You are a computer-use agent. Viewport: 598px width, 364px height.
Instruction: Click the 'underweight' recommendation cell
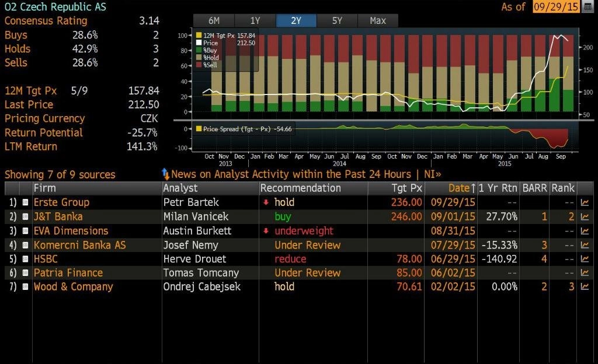tap(304, 231)
